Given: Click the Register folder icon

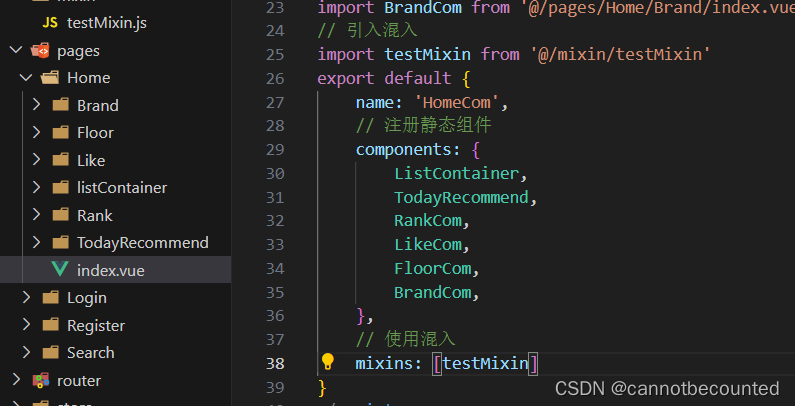Looking at the screenshot, I should coord(50,325).
